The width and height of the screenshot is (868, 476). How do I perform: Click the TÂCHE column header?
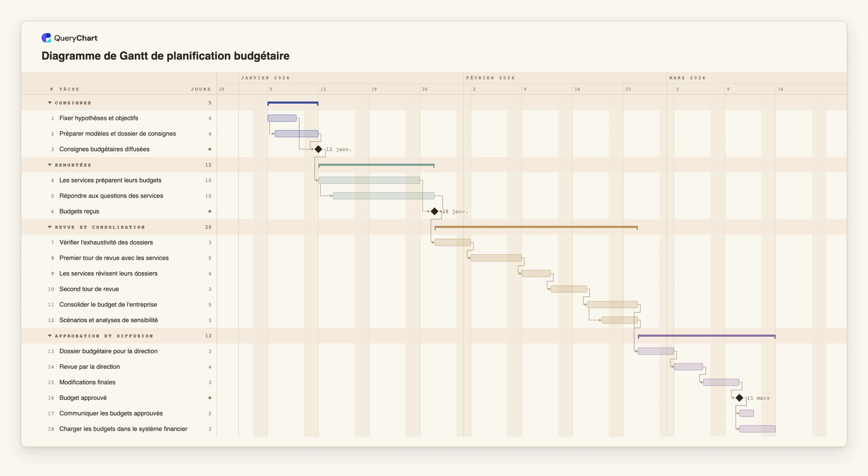(x=70, y=89)
